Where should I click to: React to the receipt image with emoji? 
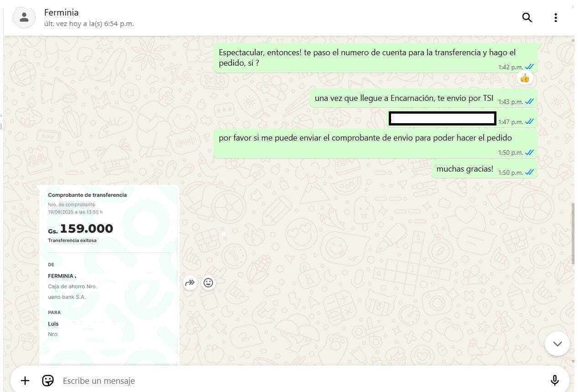(209, 283)
